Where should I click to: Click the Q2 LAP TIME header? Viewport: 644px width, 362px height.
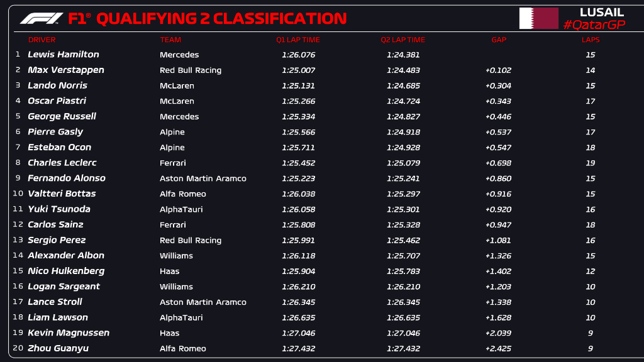[x=403, y=40]
